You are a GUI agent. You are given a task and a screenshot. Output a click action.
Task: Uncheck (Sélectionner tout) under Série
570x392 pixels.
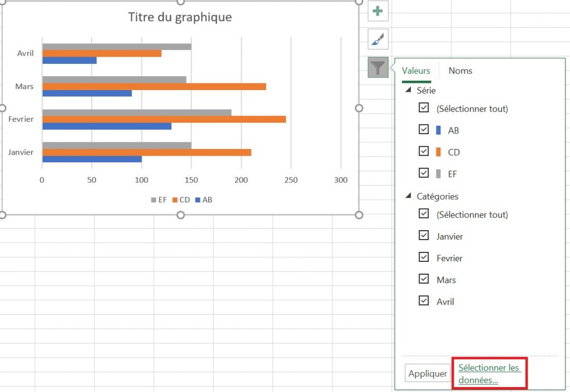[424, 108]
